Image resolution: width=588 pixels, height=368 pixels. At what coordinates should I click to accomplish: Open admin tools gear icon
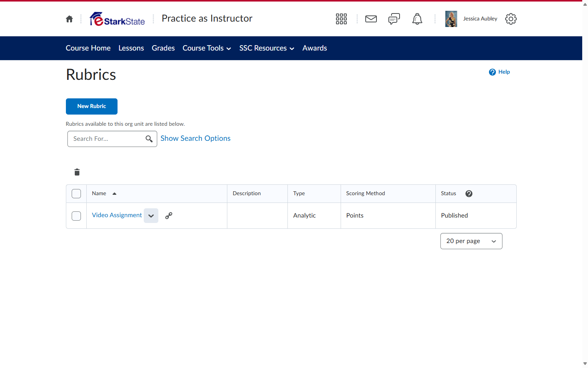511,19
